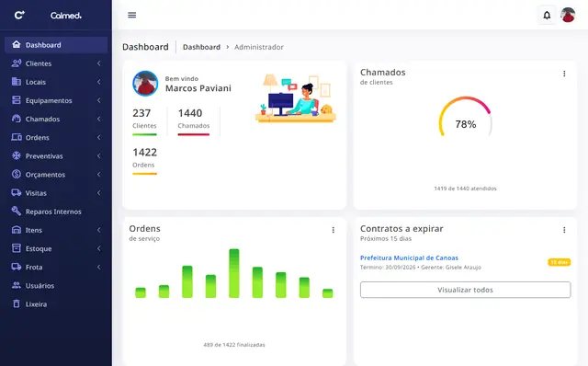Click the Calmed brand name
Screen dimensions: 588x366
(x=66, y=16)
